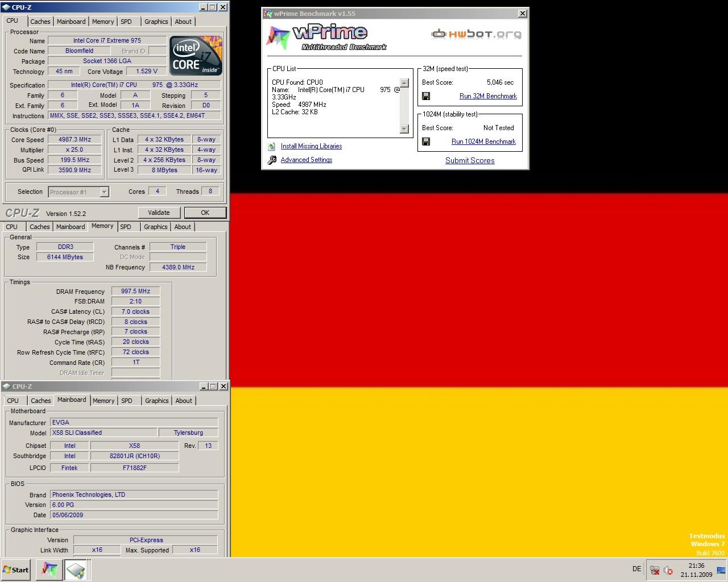Viewport: 728px width, 582px height.
Task: Select the Graphics tab in the Mainboard CPU-Z window
Action: click(157, 401)
